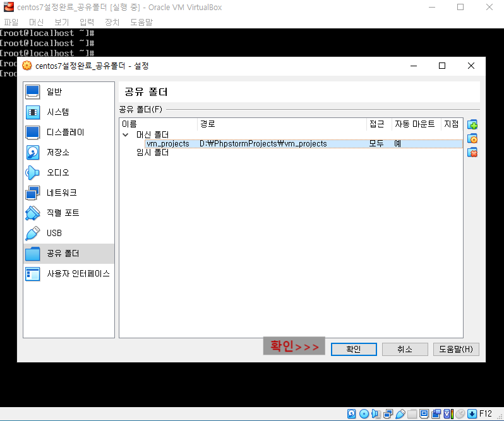This screenshot has width=504, height=421.
Task: Click the 자동 마운트 column header
Action: click(x=416, y=124)
